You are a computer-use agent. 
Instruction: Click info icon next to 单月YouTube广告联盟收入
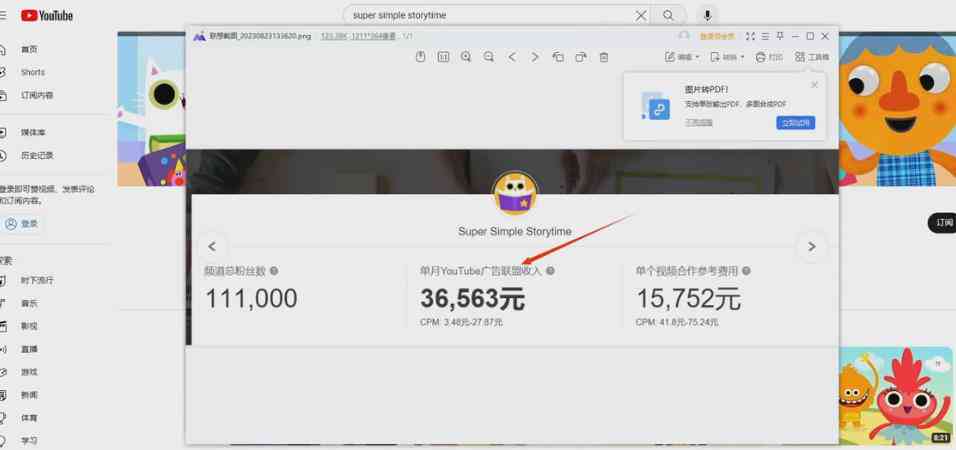tap(551, 270)
